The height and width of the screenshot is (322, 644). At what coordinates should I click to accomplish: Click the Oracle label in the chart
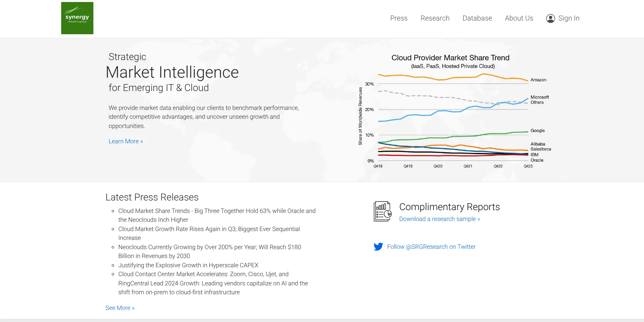click(537, 160)
